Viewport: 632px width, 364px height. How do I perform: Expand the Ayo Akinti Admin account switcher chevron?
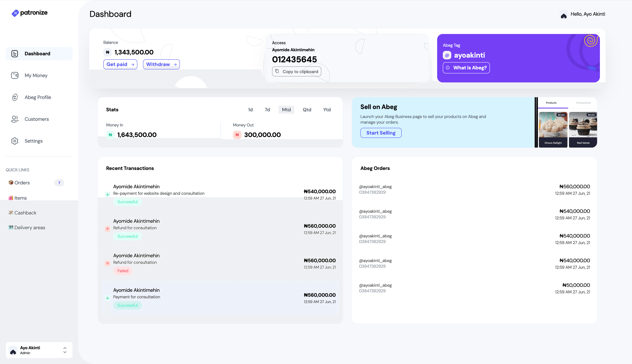click(65, 350)
